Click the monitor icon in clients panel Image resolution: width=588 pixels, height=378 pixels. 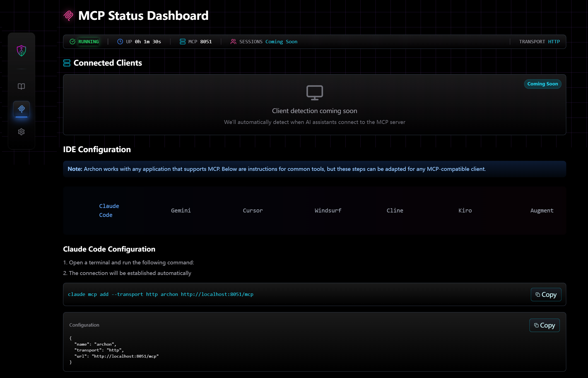315,93
